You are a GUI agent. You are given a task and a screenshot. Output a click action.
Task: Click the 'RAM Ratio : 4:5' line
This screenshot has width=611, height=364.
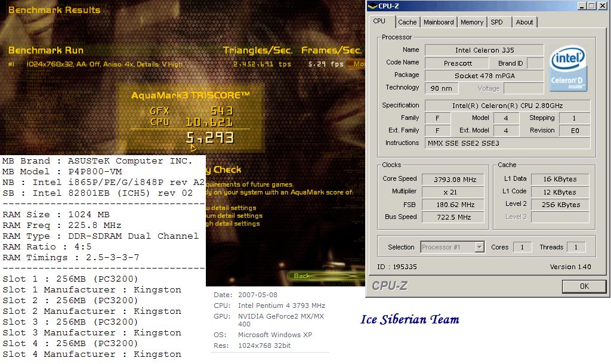click(x=47, y=247)
